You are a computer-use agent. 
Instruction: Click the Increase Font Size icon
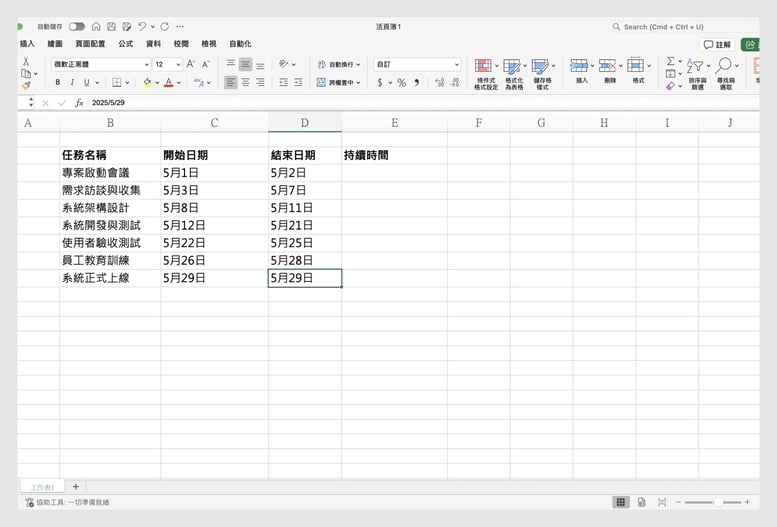191,64
